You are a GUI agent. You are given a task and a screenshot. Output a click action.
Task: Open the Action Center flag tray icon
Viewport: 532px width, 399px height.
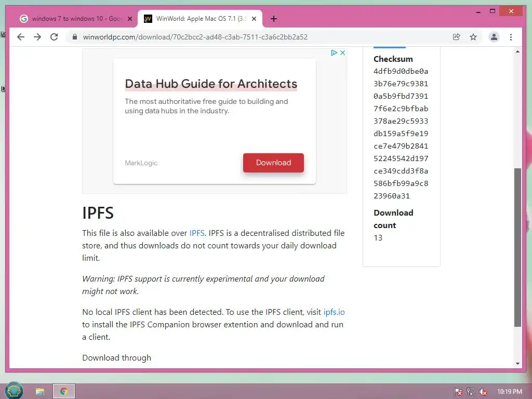[458, 392]
